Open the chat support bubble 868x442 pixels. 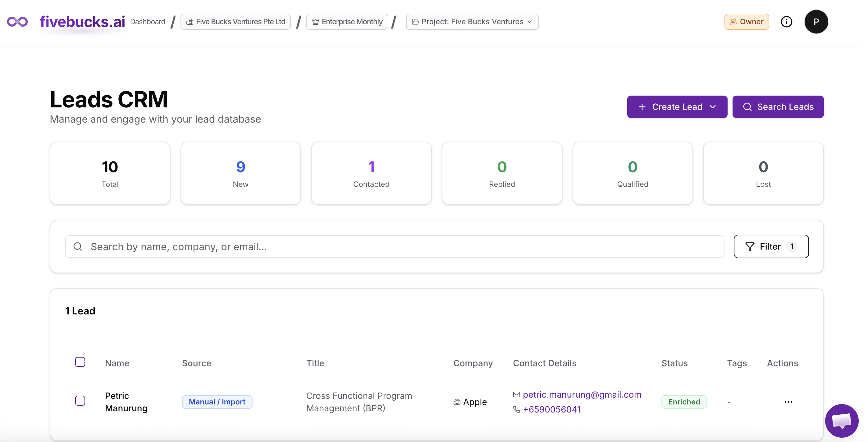click(842, 421)
